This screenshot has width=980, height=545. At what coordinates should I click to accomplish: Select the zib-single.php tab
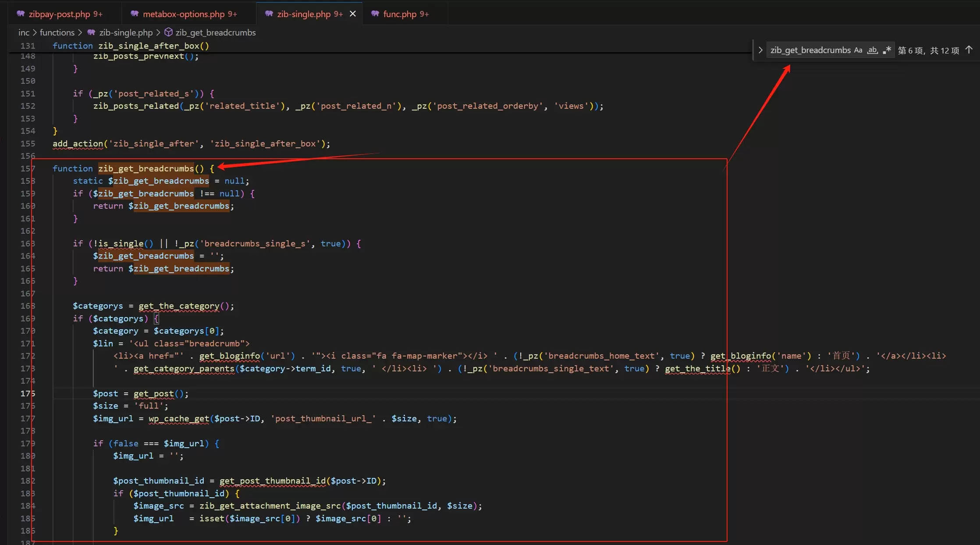click(x=310, y=14)
